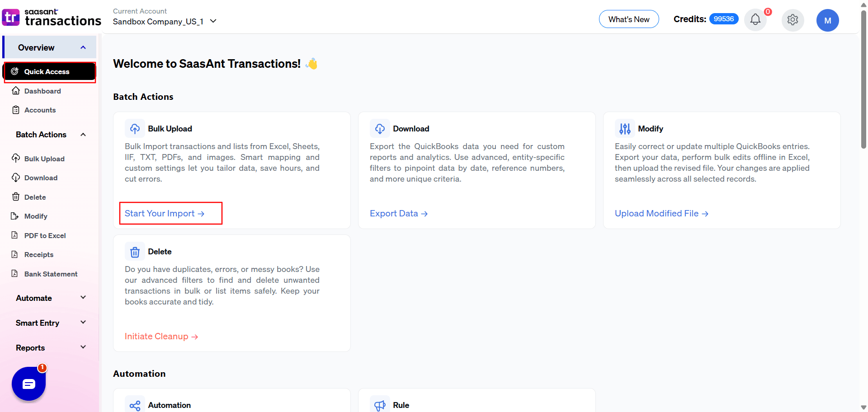
Task: Click the Delete trash icon in sidebar
Action: (16, 197)
